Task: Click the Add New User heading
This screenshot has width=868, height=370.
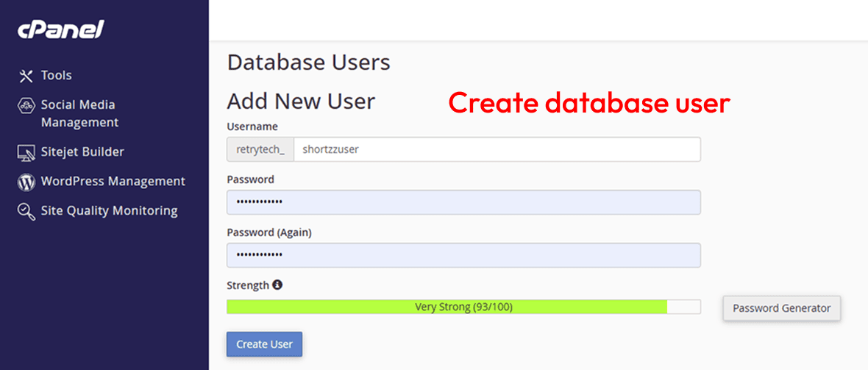Action: [301, 101]
